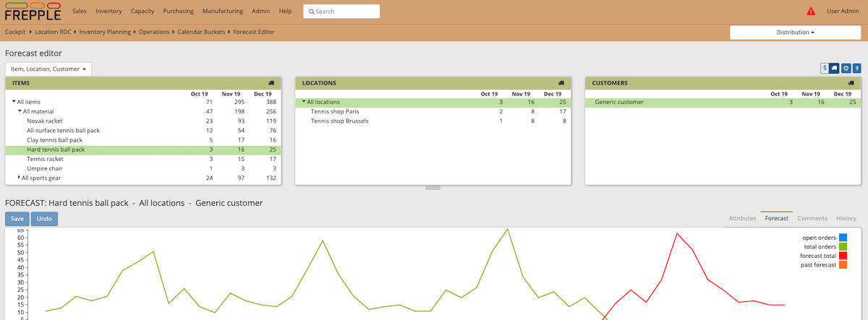Image resolution: width=868 pixels, height=320 pixels.
Task: Click the truck icon in the Items panel header
Action: click(x=271, y=83)
